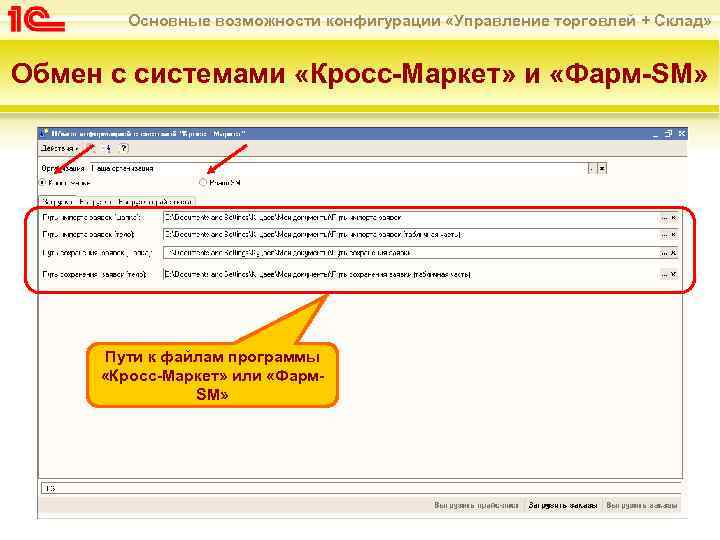Minimize the Обмен информацией window
Viewport: 720px width, 540px height.
tap(655, 134)
